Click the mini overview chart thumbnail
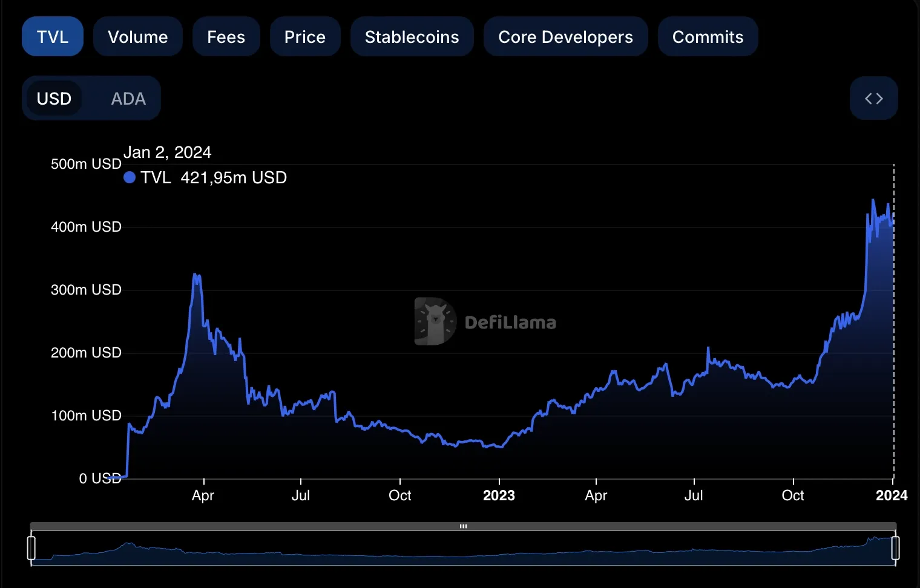Screen dimensions: 920x588 [x=463, y=549]
